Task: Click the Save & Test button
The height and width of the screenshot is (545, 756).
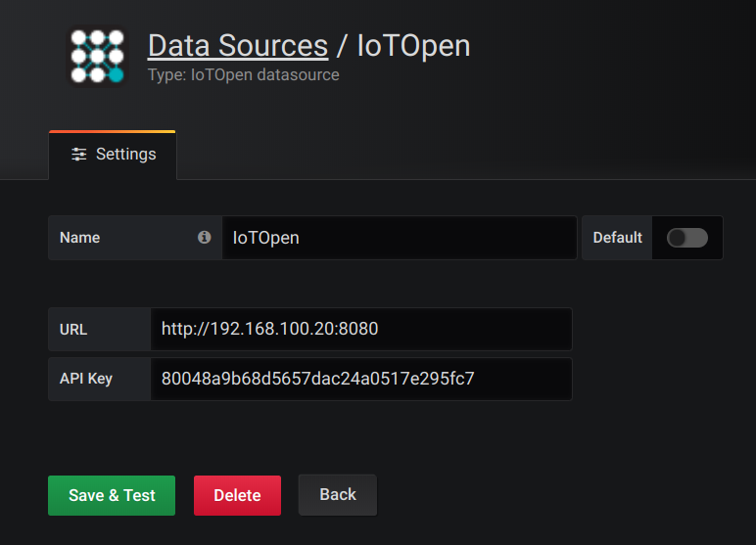Action: coord(112,495)
